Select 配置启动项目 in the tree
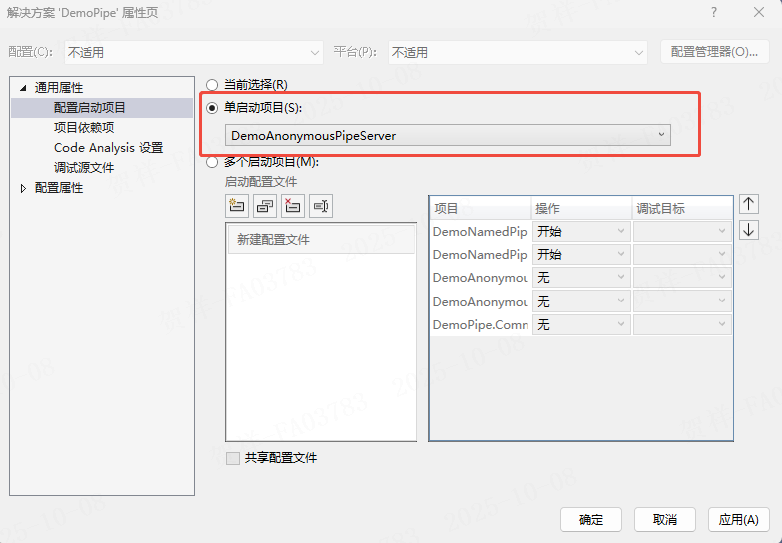782x543 pixels. pyautogui.click(x=90, y=108)
